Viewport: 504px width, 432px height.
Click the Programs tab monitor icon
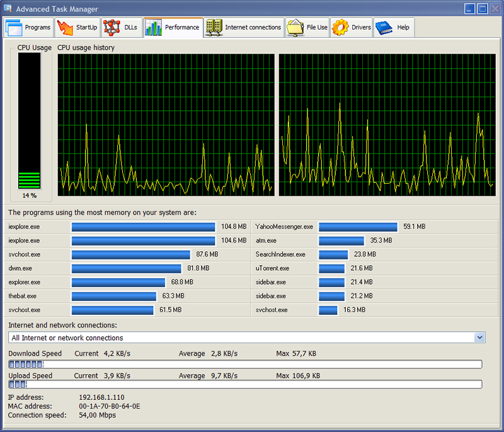[14, 28]
